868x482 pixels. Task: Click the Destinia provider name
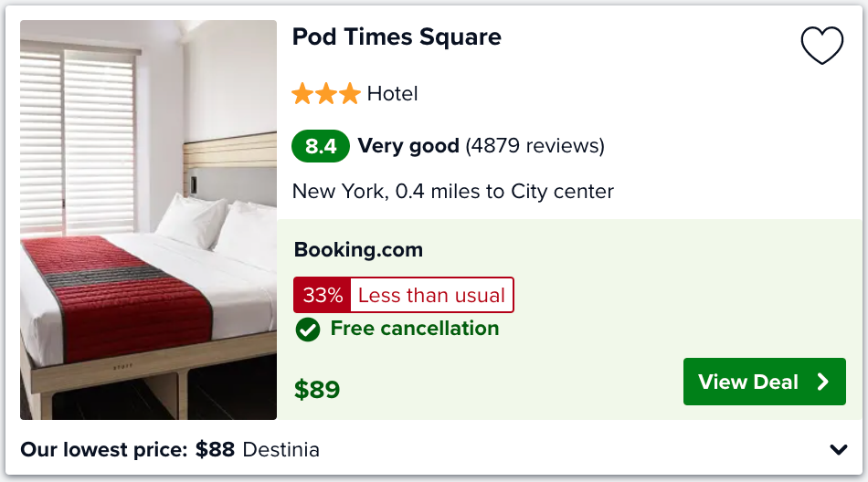coord(281,449)
